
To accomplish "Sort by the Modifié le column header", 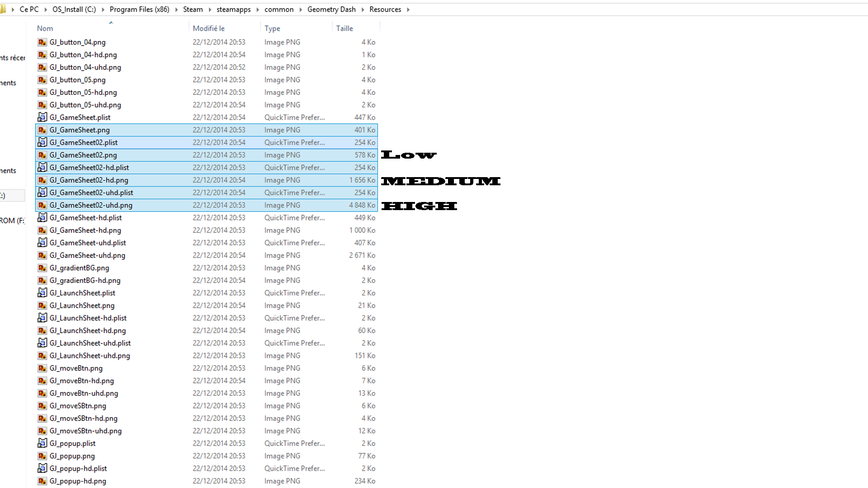I will click(x=208, y=28).
